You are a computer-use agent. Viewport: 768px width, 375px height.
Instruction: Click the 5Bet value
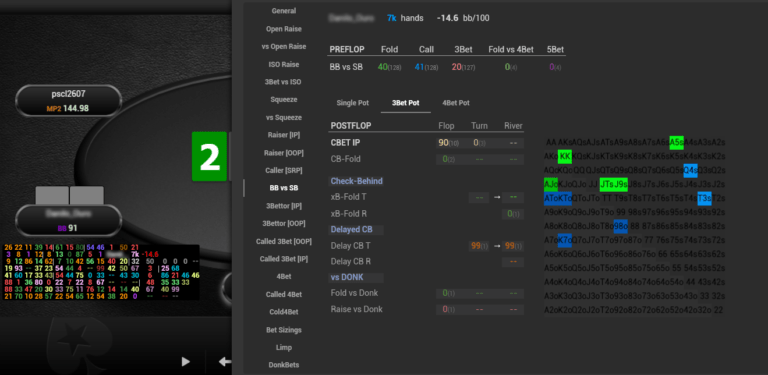coord(555,67)
